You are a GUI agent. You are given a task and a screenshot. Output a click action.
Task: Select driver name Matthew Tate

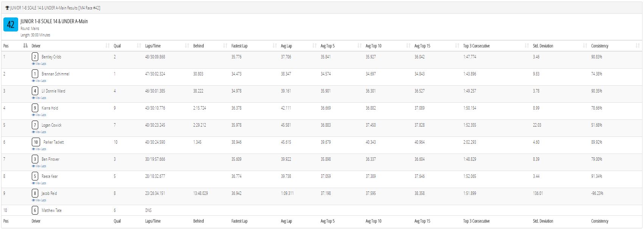tap(51, 210)
